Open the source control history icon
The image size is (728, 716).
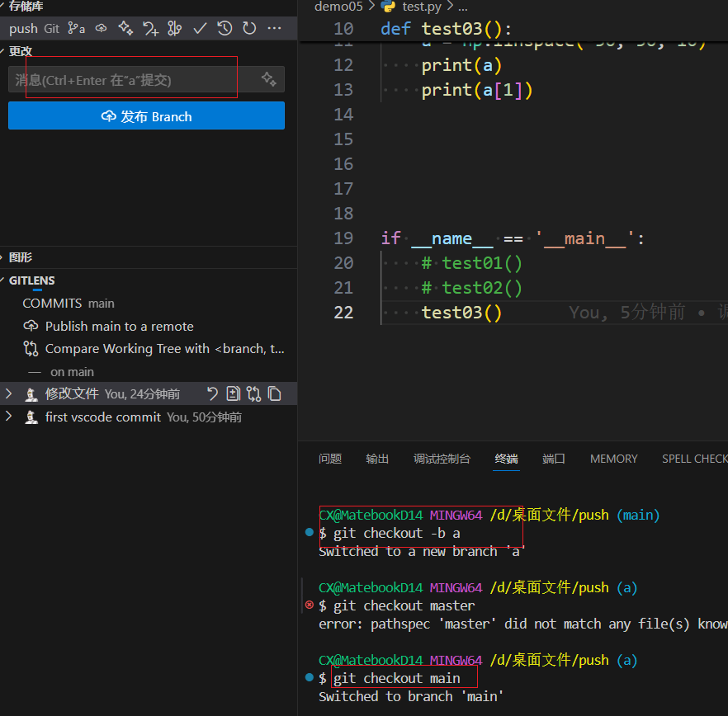224,28
